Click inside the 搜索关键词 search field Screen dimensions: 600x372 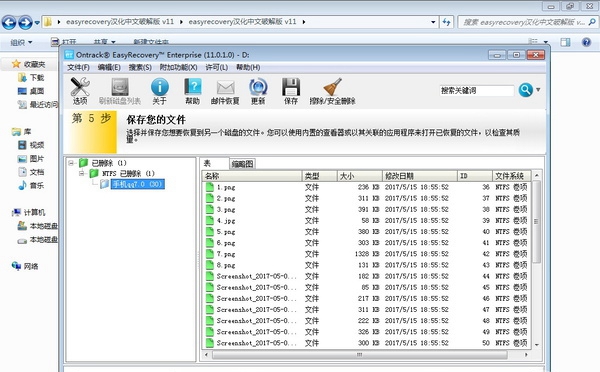coord(476,91)
